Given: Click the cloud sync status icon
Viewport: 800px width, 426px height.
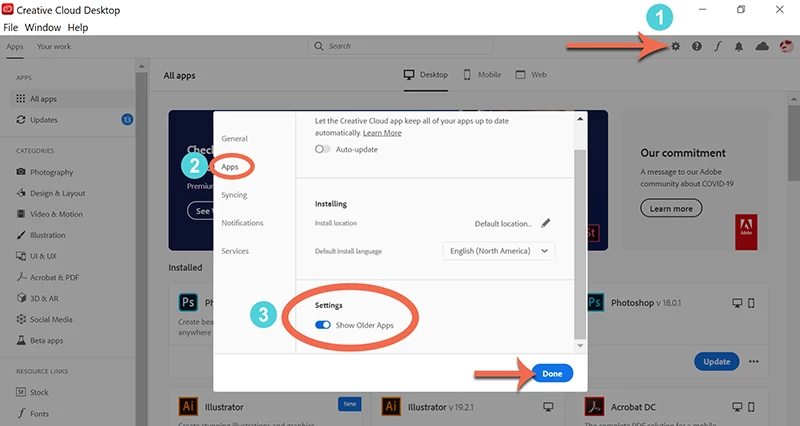Looking at the screenshot, I should (x=762, y=46).
